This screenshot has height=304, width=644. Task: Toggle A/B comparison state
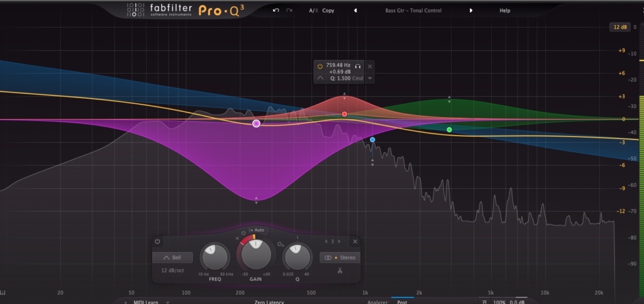click(x=313, y=11)
